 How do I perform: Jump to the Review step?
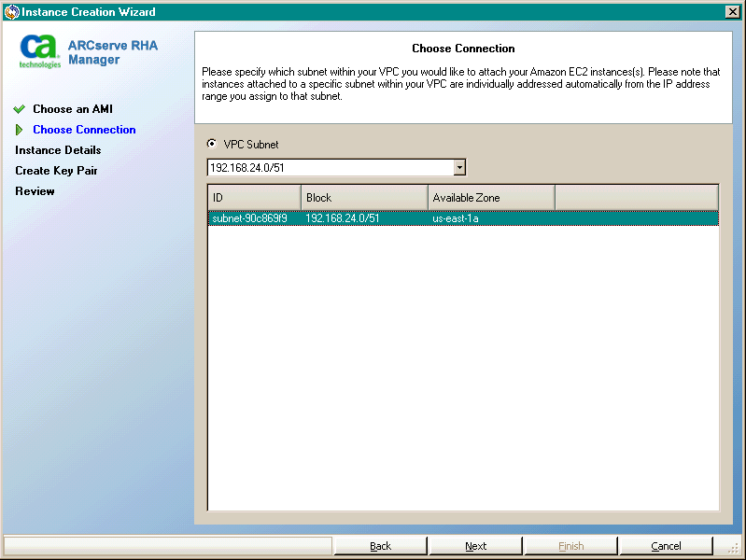click(35, 191)
